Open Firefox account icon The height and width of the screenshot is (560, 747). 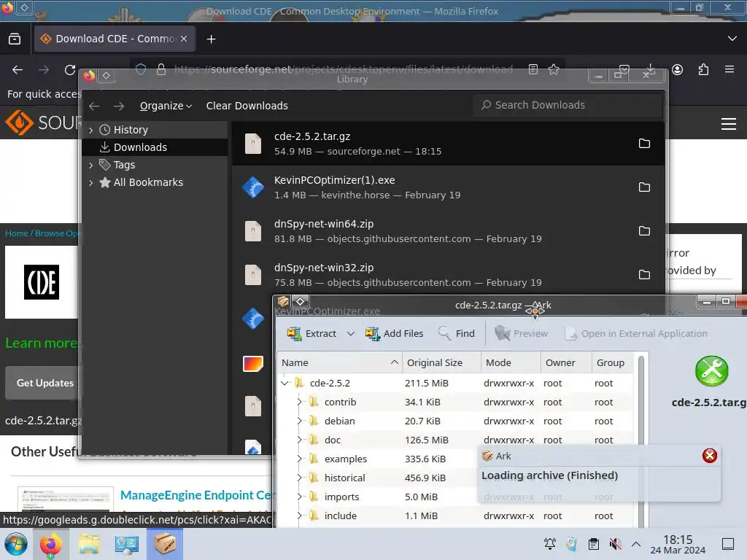tap(677, 69)
